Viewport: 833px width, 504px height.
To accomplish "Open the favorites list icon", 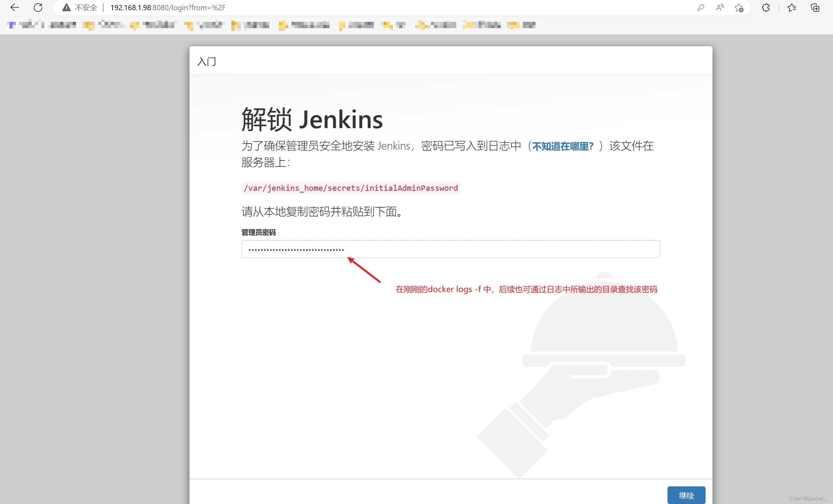I will tap(792, 7).
